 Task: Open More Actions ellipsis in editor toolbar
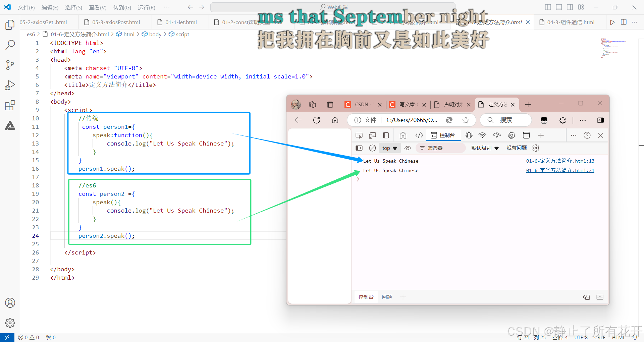click(634, 22)
